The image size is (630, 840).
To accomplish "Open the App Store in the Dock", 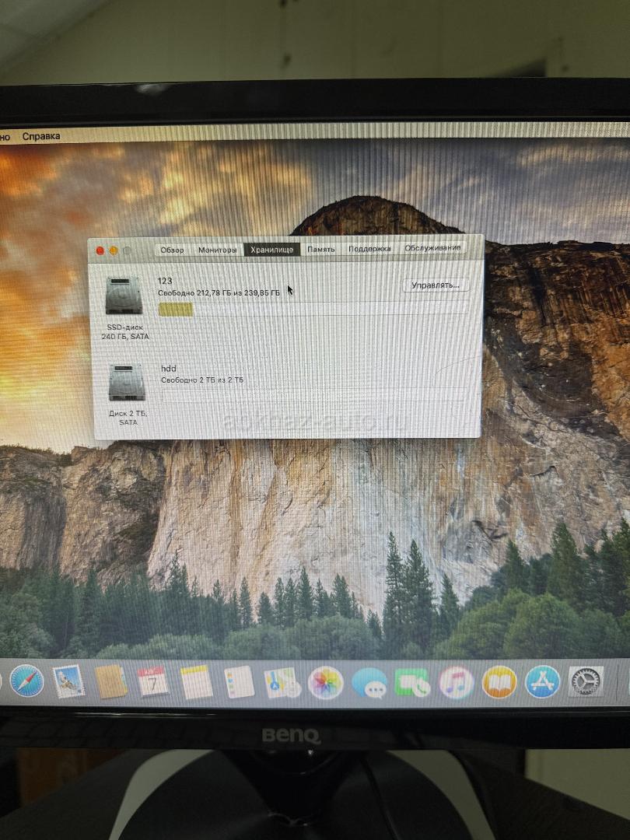I will (542, 681).
